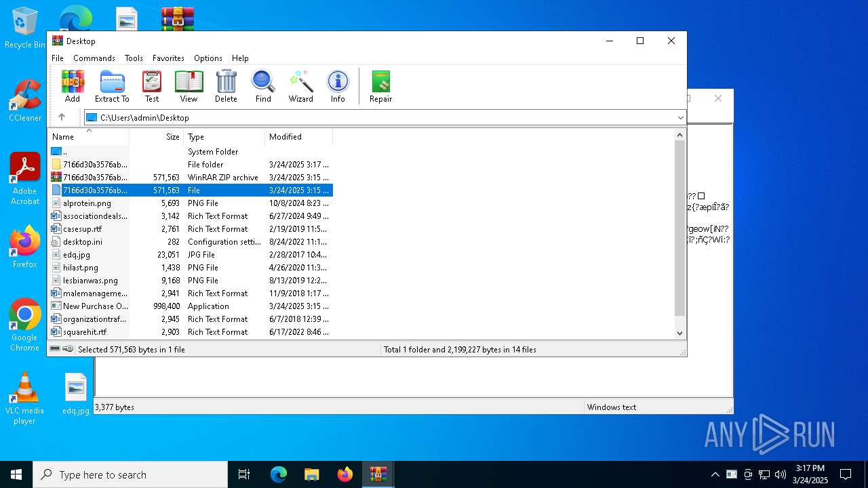The height and width of the screenshot is (488, 868).
Task: Select organizationtraf rich text file
Action: [191, 319]
